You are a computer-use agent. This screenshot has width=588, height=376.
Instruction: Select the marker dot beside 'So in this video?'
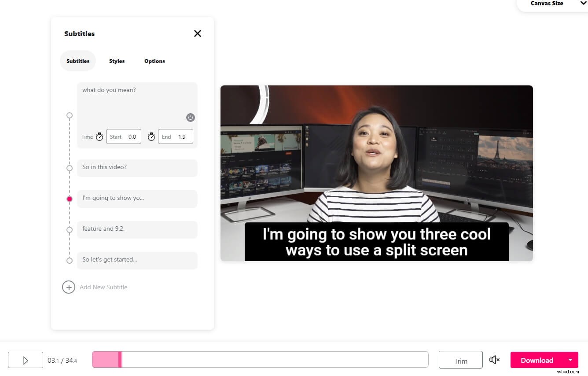[69, 168]
